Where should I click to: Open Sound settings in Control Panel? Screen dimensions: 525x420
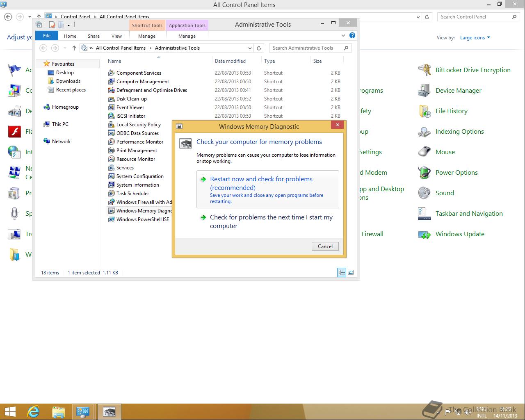pyautogui.click(x=436, y=193)
